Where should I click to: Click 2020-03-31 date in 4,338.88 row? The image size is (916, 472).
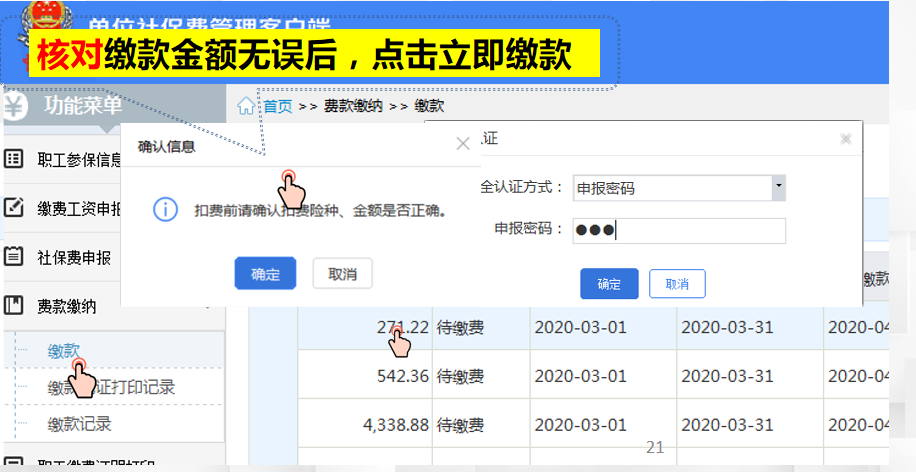pos(727,425)
